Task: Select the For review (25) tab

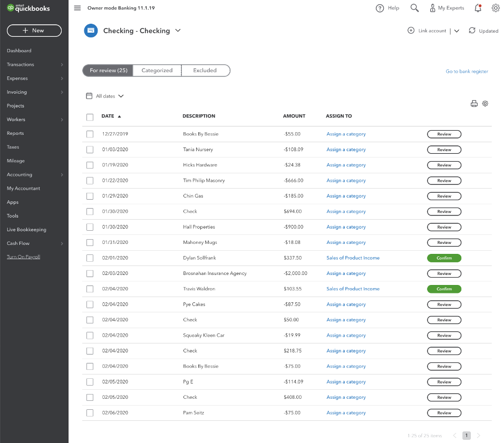Action: (x=108, y=71)
